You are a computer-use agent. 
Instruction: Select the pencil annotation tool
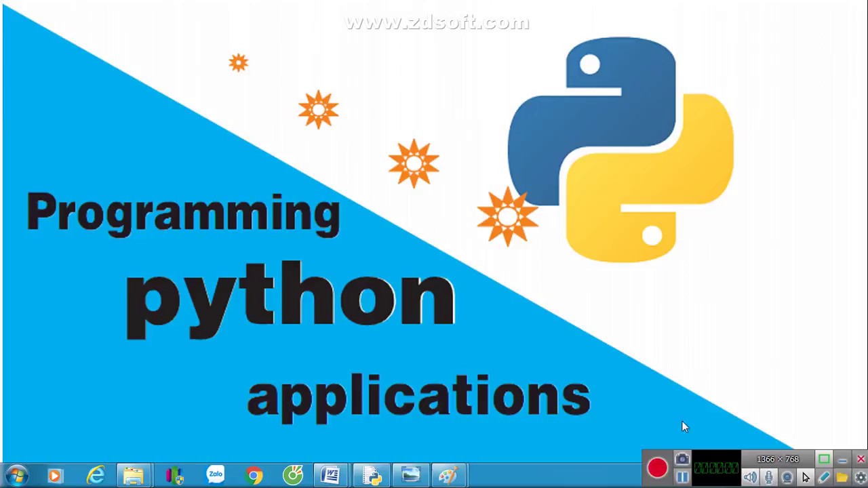tap(823, 478)
